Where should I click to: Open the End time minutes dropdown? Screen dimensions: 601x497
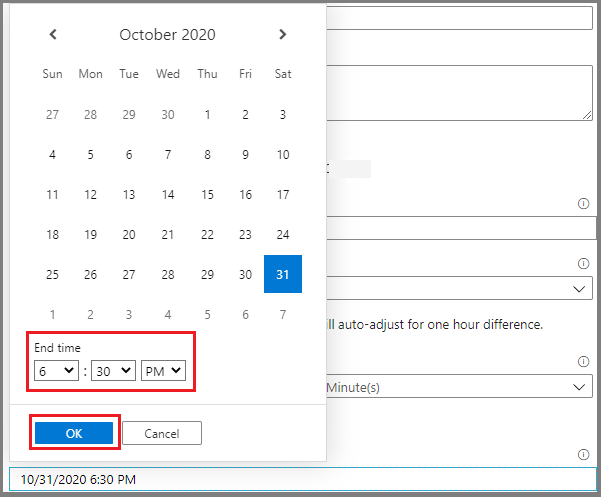[113, 371]
